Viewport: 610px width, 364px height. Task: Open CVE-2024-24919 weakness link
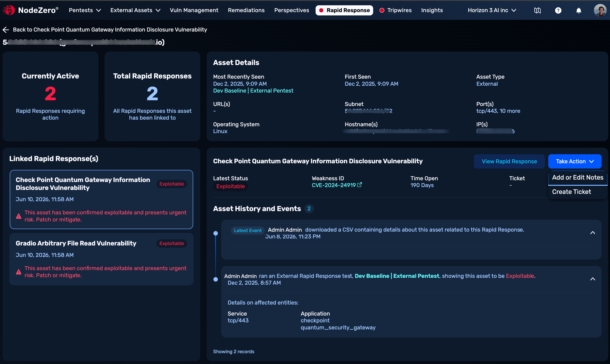point(334,185)
